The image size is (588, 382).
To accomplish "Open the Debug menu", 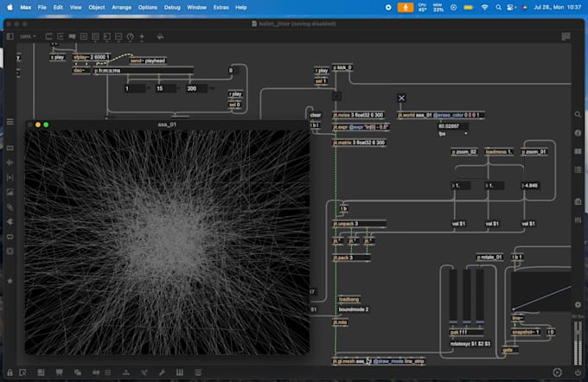I will (172, 7).
